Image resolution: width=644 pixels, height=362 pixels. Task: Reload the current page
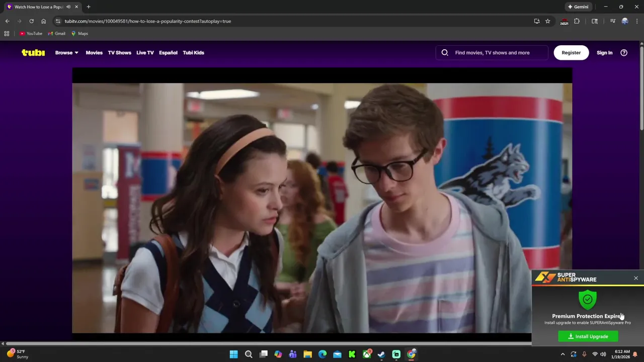pos(31,21)
